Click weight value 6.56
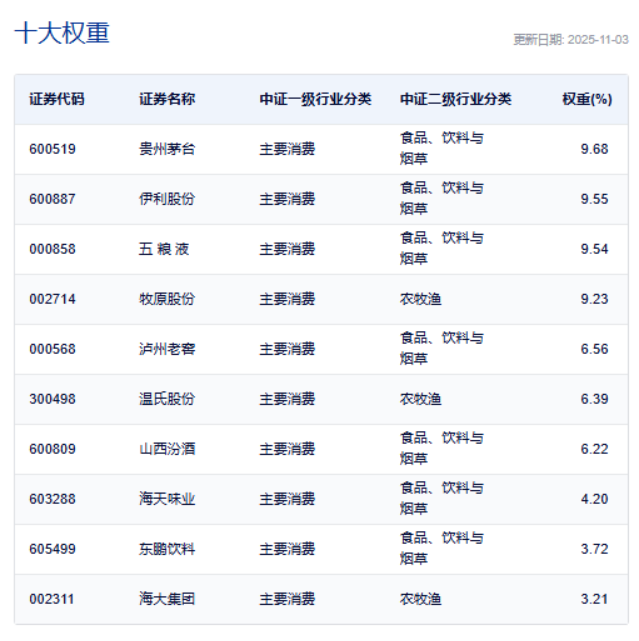The width and height of the screenshot is (639, 641). (594, 349)
